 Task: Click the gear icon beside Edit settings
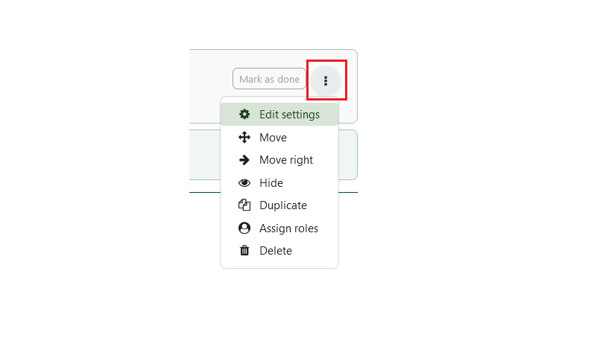click(244, 115)
